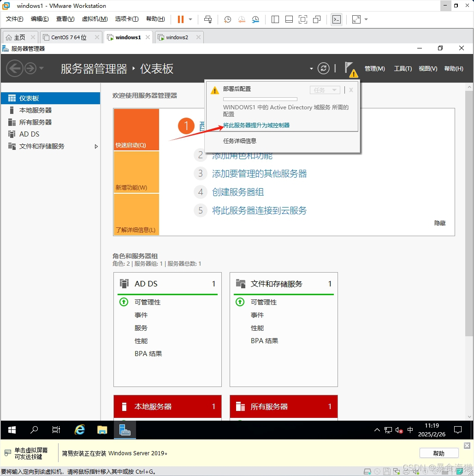Image resolution: width=474 pixels, height=476 pixels.
Task: Open the 虚拟机(M) menu
Action: click(95, 19)
